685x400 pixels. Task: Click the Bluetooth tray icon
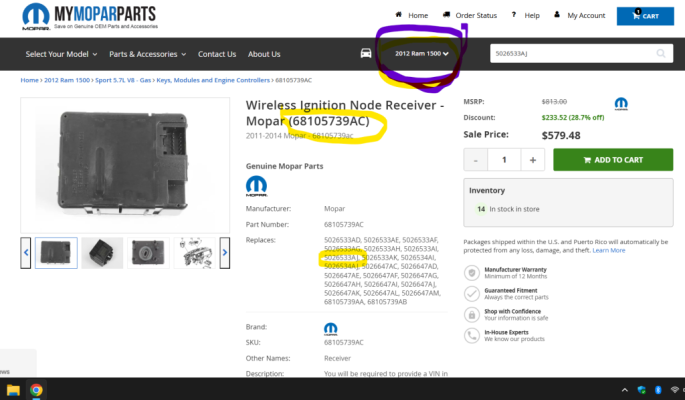[658, 390]
